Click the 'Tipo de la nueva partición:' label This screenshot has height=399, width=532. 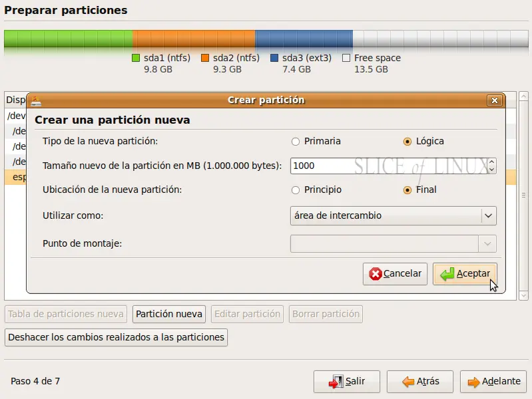pos(100,142)
